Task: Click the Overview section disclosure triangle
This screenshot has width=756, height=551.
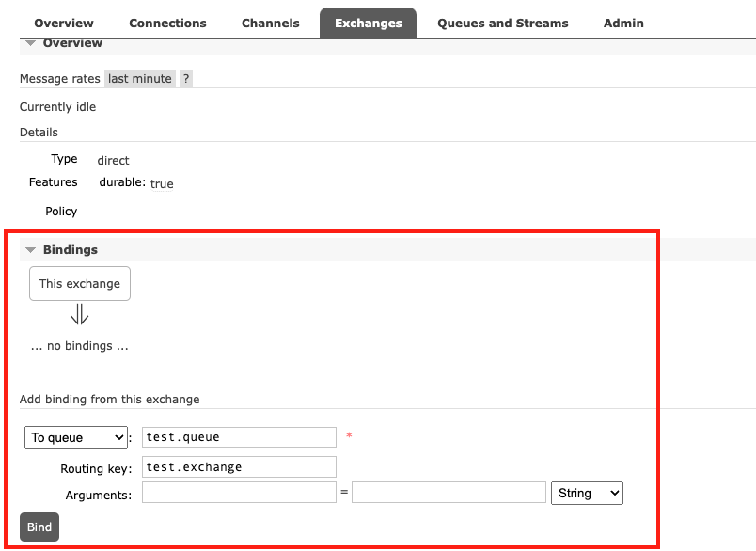Action: click(31, 42)
